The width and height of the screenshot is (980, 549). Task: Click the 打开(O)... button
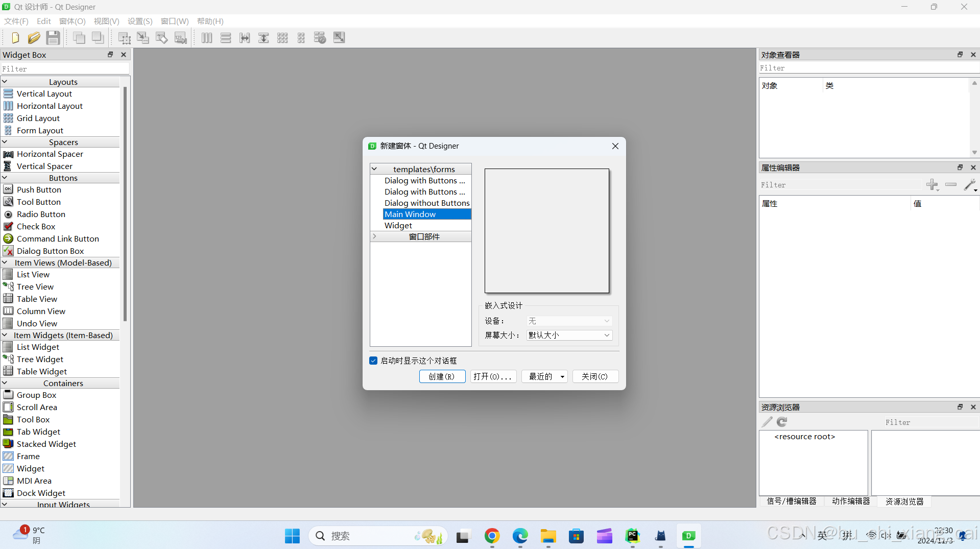coord(493,376)
